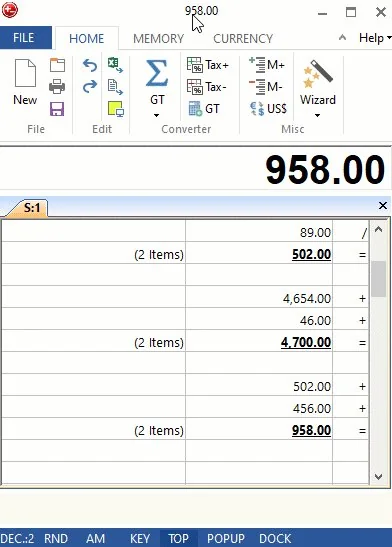Viewport: 392px width, 547px height.
Task: Undo the last entry
Action: [x=90, y=65]
